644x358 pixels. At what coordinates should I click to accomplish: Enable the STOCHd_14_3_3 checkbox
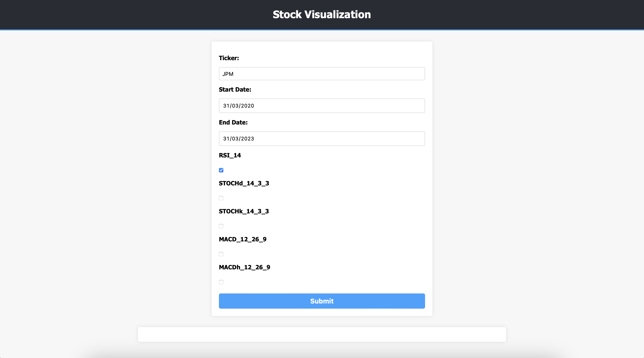[x=221, y=198]
